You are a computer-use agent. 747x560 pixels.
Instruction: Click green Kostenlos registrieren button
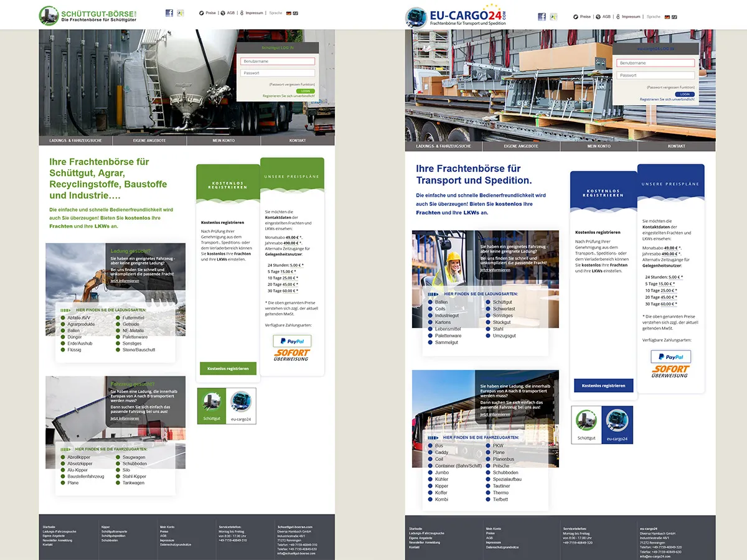228,368
